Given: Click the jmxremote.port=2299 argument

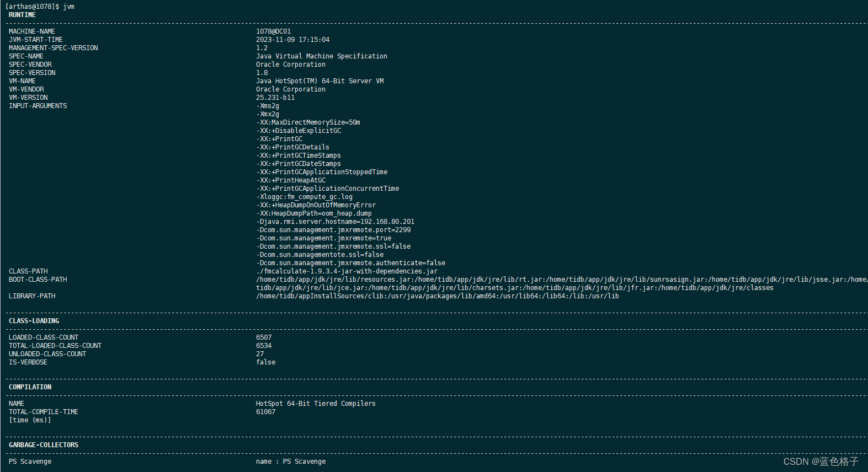Looking at the screenshot, I should click(x=333, y=230).
